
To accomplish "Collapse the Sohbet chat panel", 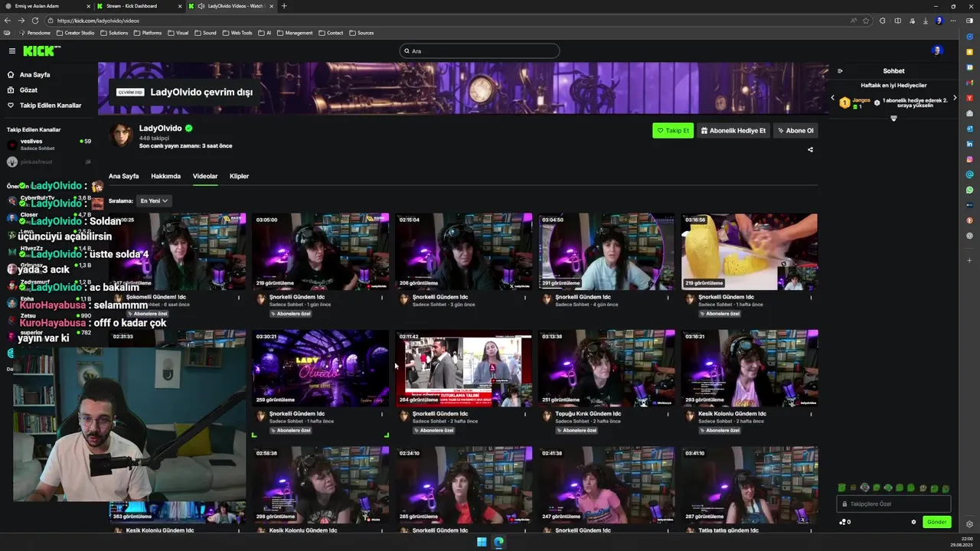I will click(840, 71).
